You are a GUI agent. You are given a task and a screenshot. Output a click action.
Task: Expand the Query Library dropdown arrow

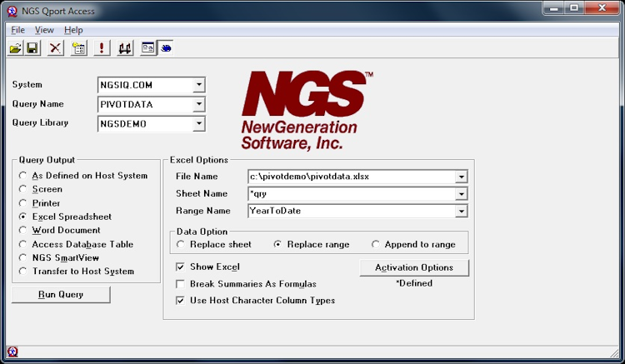coord(199,124)
